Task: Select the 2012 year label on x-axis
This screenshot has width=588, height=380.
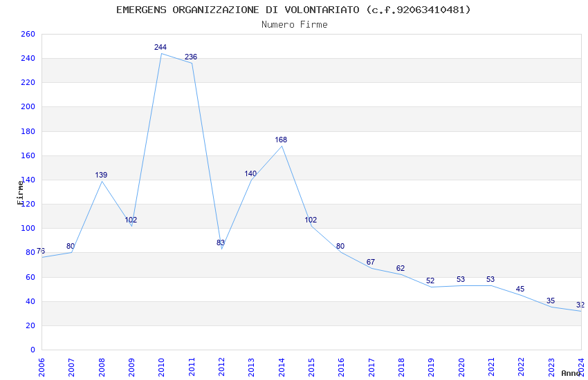Action: 221,368
